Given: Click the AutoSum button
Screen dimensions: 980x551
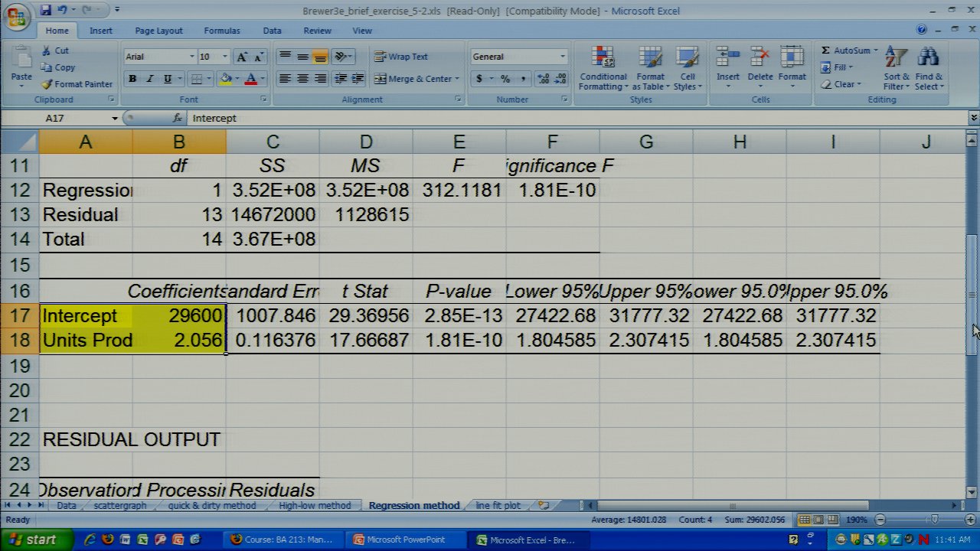Looking at the screenshot, I should coord(846,51).
